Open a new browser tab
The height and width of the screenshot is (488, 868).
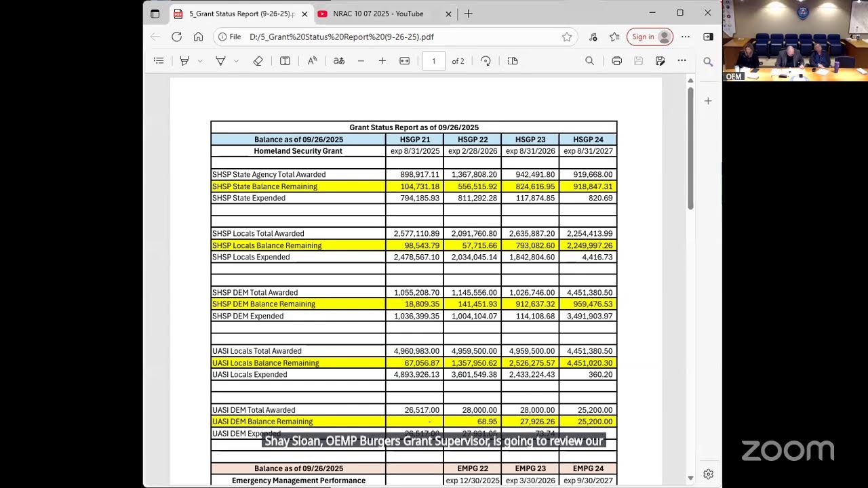(469, 14)
